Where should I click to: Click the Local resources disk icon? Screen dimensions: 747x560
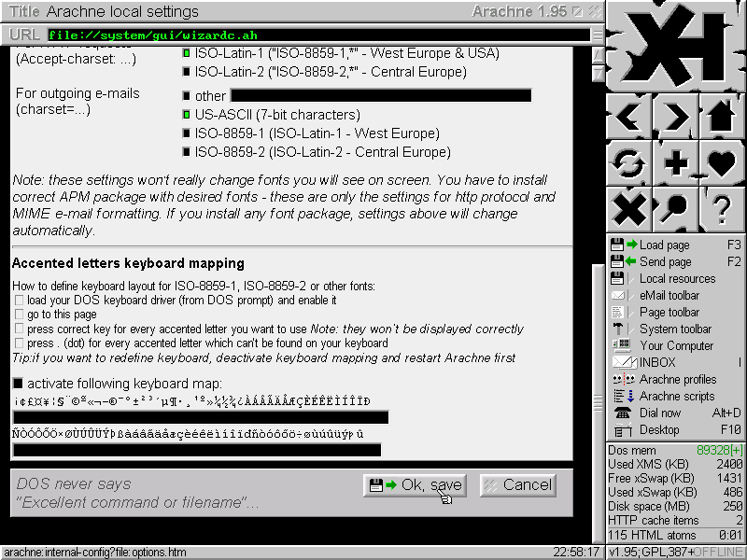point(617,278)
